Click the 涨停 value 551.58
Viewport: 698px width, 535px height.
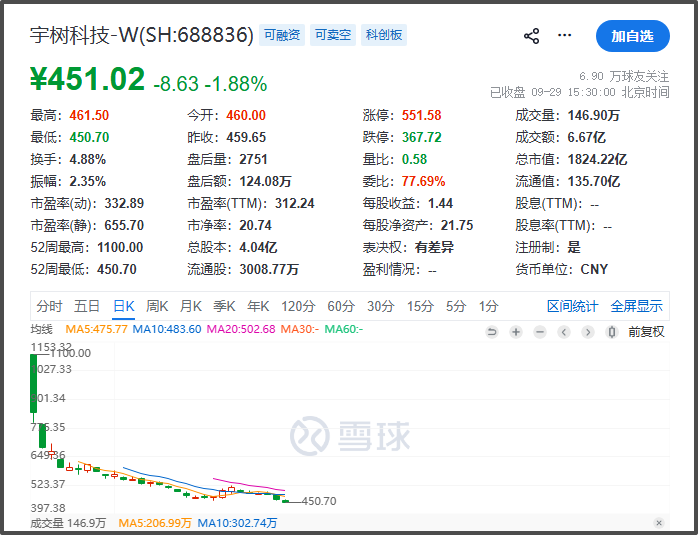(422, 116)
